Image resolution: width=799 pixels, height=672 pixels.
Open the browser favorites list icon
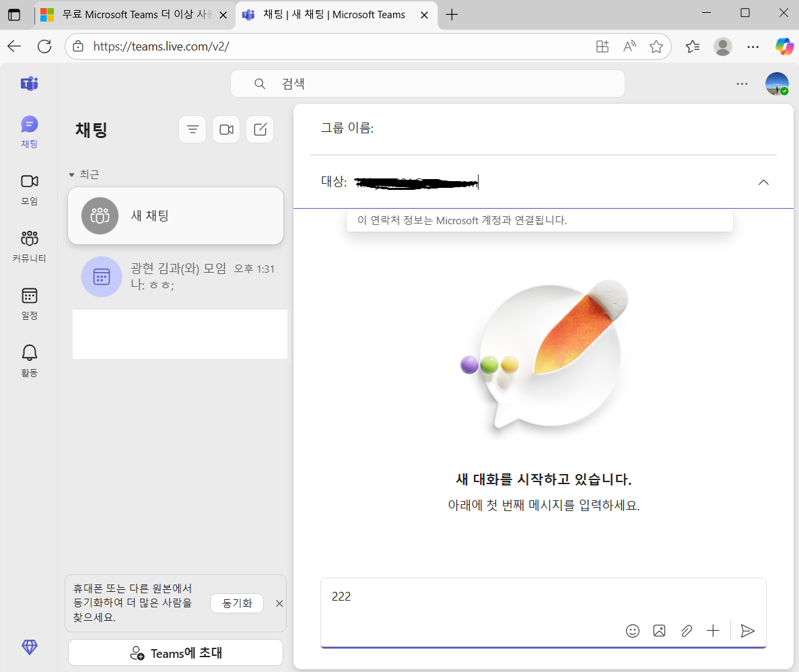(x=693, y=46)
